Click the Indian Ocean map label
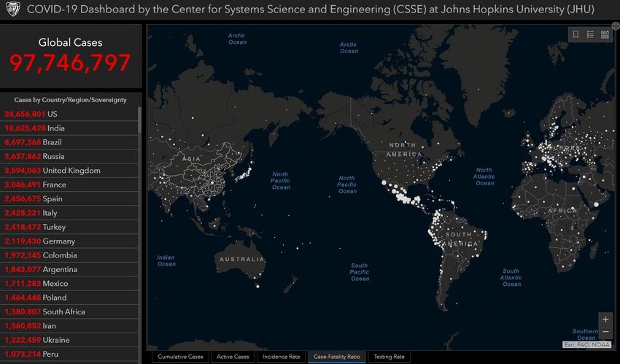620x364 pixels. pyautogui.click(x=166, y=260)
